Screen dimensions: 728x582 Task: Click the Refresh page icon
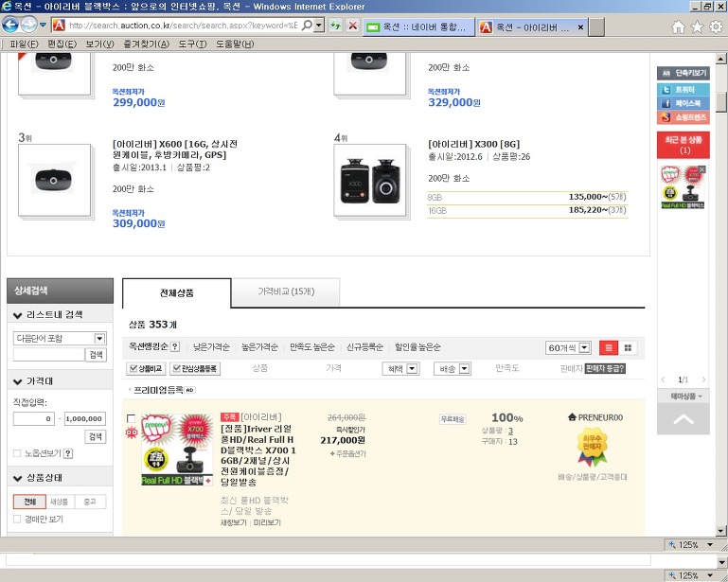335,26
